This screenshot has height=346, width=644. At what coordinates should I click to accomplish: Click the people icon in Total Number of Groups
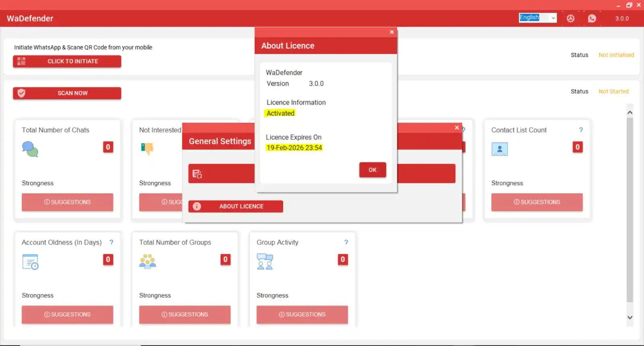[x=148, y=262]
